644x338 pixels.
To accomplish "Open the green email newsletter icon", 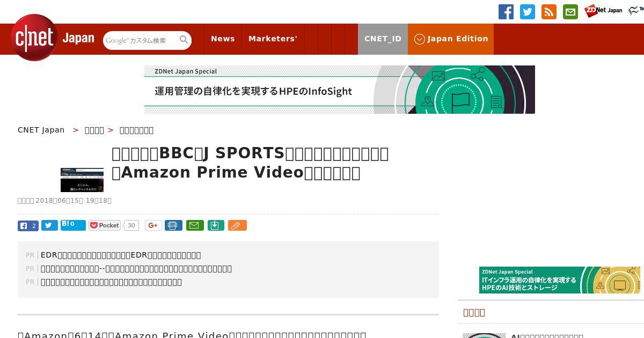I will click(570, 12).
